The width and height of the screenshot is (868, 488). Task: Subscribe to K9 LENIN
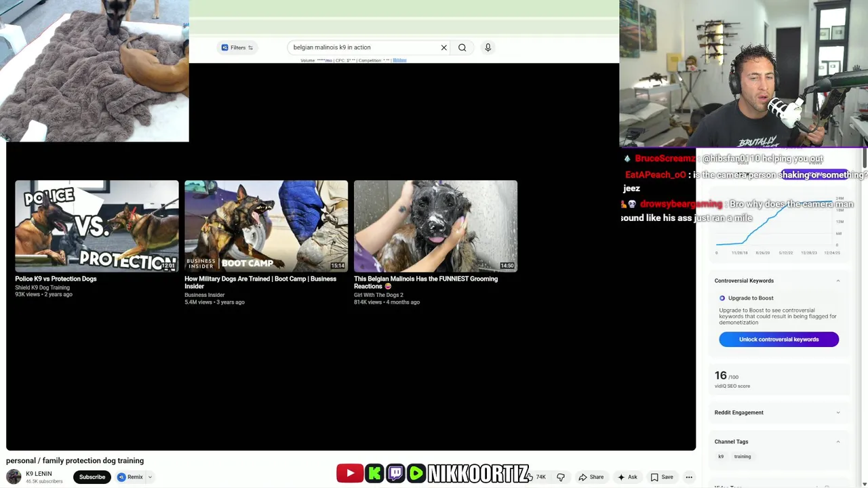[x=92, y=477]
